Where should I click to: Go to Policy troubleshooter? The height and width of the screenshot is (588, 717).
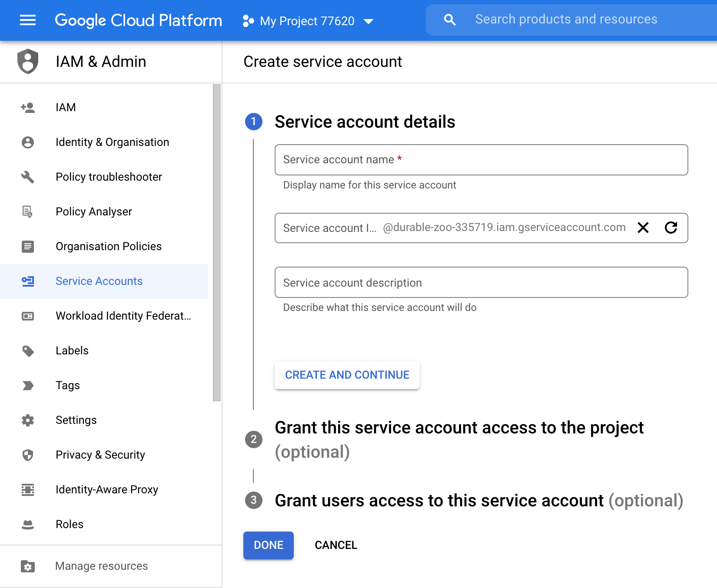[104, 177]
